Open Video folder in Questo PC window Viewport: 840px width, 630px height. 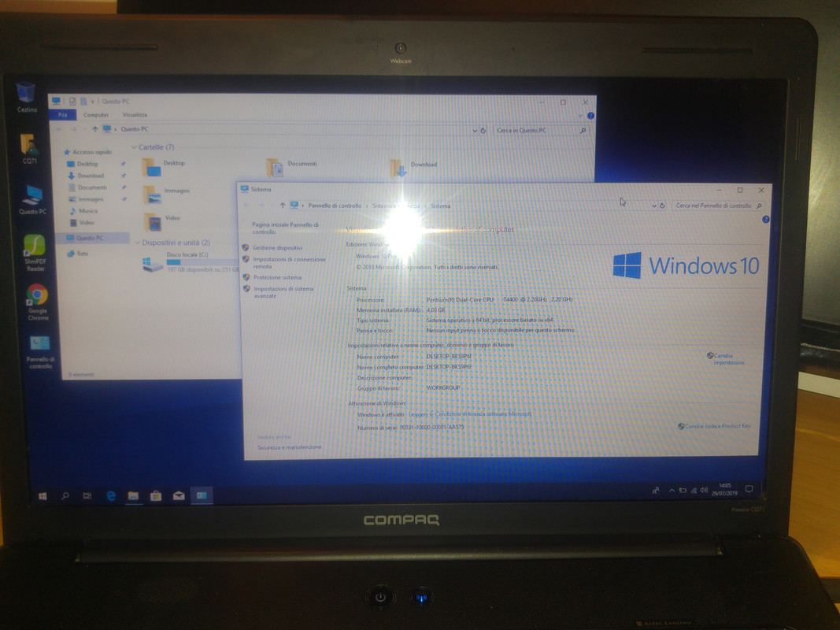[161, 221]
